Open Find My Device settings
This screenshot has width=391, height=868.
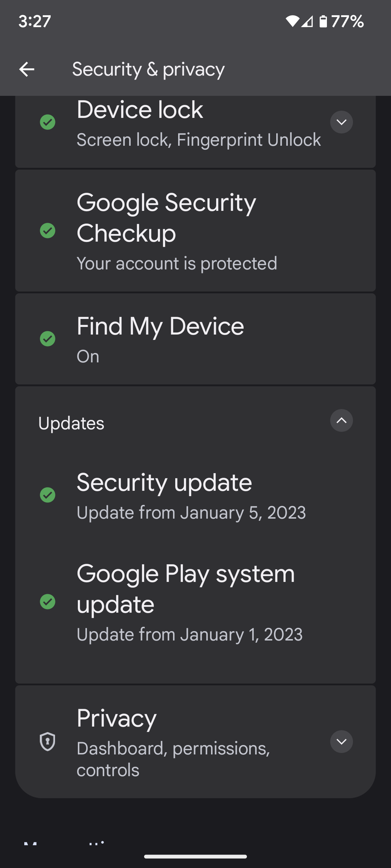(x=195, y=339)
